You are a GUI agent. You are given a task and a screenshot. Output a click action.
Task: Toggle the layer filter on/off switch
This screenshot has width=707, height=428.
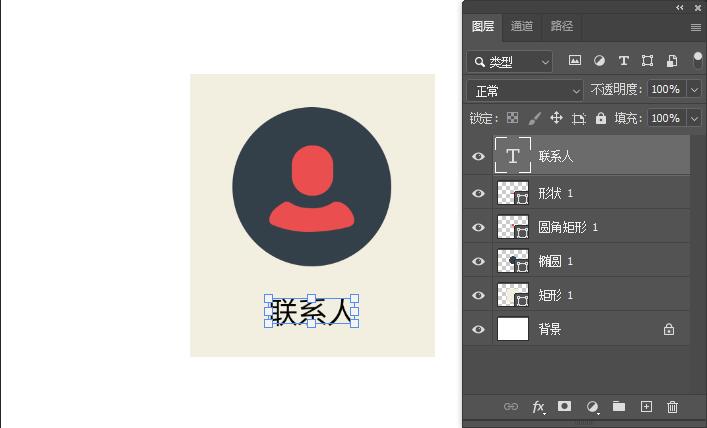point(698,60)
